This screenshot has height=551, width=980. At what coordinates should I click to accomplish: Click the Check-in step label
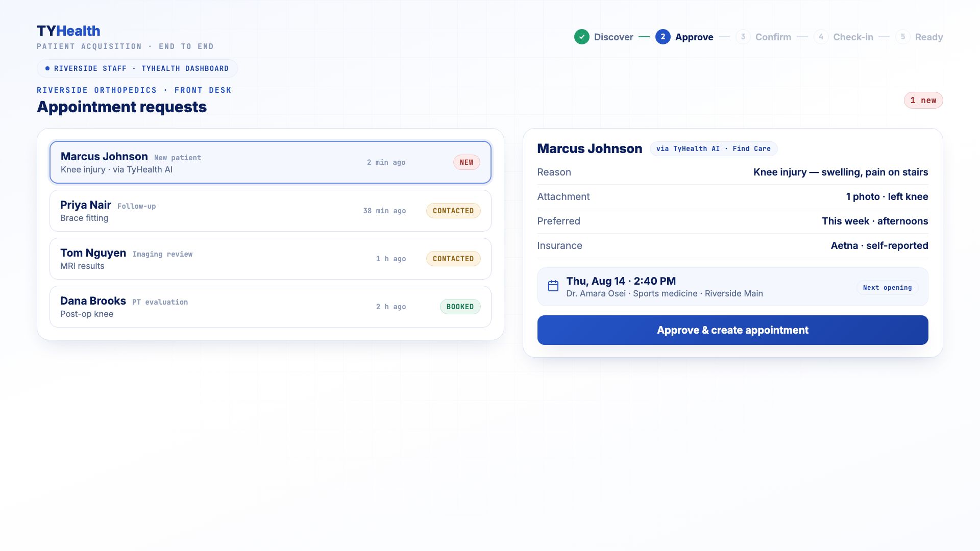[853, 37]
